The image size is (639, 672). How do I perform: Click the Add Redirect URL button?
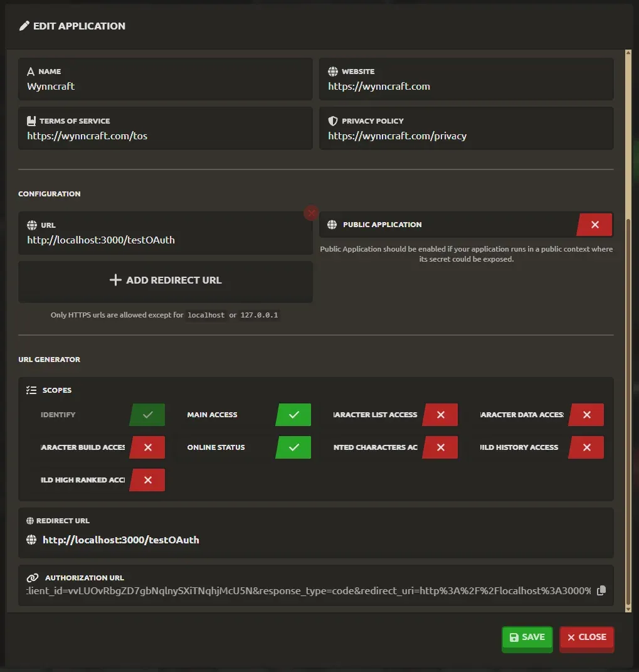tap(166, 282)
